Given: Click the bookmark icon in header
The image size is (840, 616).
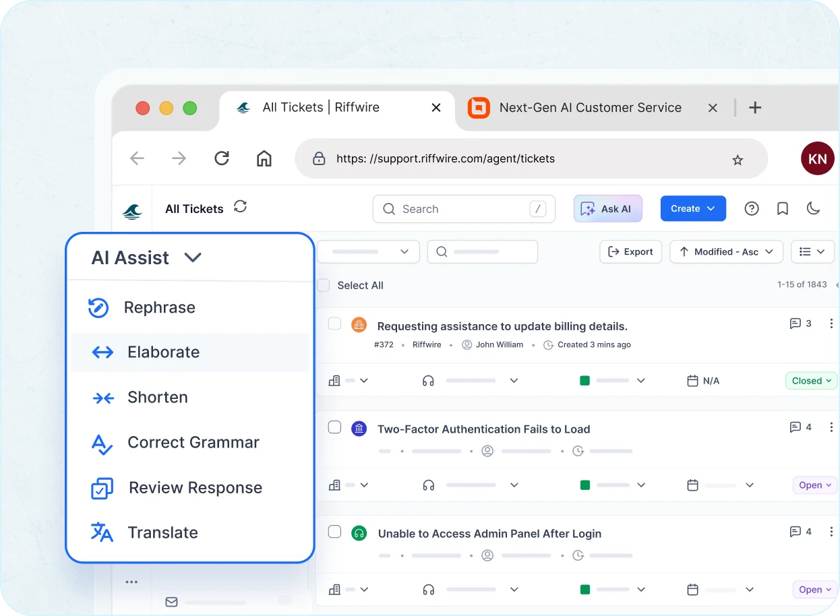Looking at the screenshot, I should [783, 209].
